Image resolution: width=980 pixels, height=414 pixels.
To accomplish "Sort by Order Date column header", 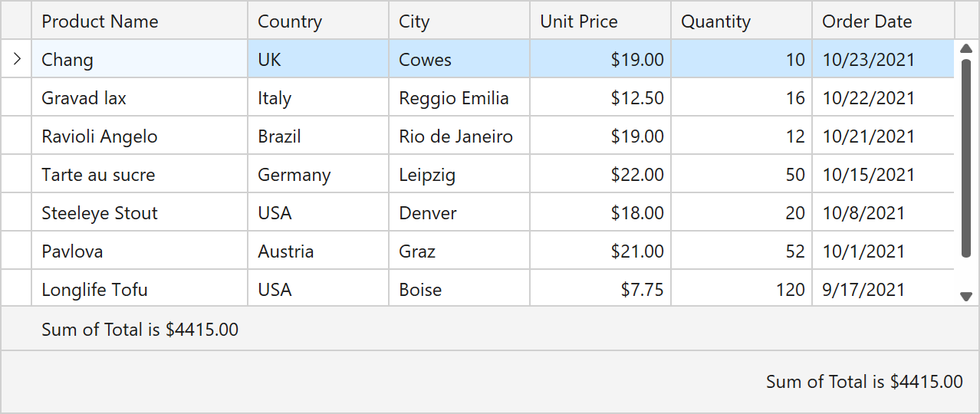I will click(883, 21).
